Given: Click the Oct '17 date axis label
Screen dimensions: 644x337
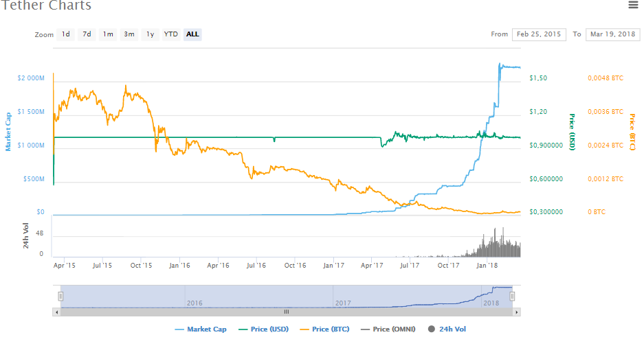Looking at the screenshot, I should coord(449,265).
